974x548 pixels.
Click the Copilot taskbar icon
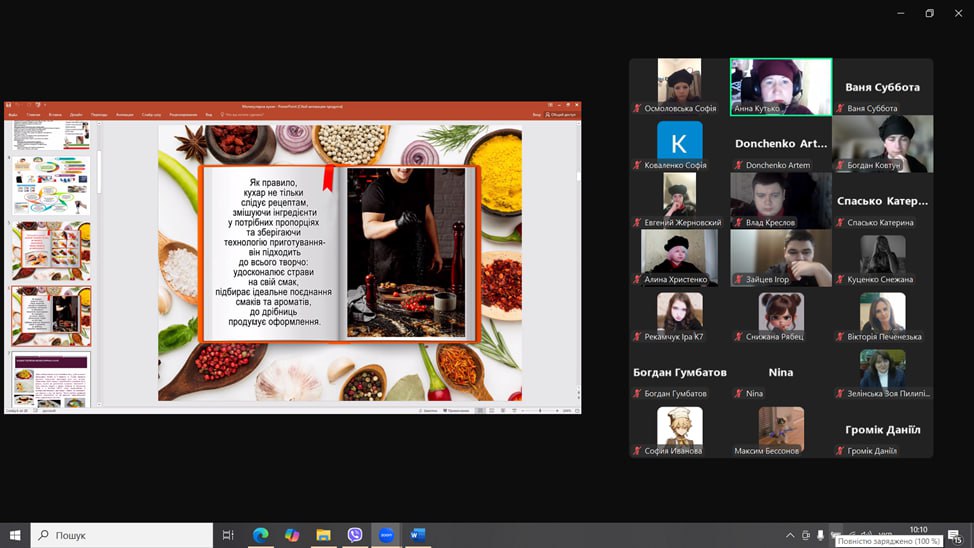click(291, 535)
